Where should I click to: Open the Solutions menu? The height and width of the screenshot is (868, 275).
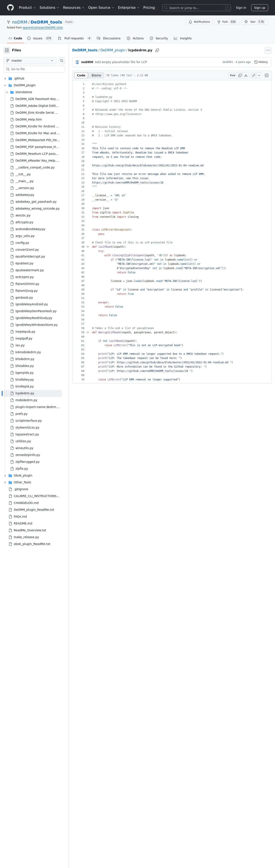click(49, 7)
